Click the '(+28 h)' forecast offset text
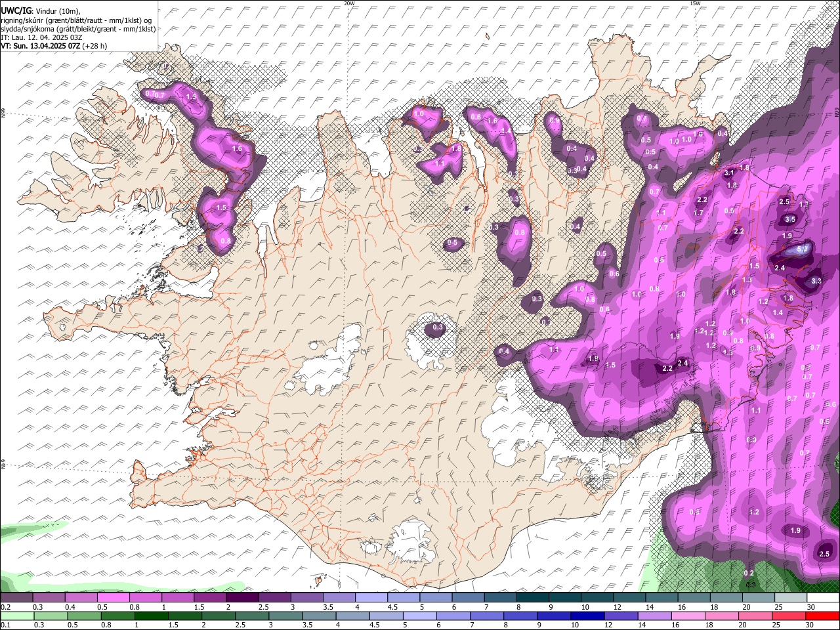 [x=94, y=47]
